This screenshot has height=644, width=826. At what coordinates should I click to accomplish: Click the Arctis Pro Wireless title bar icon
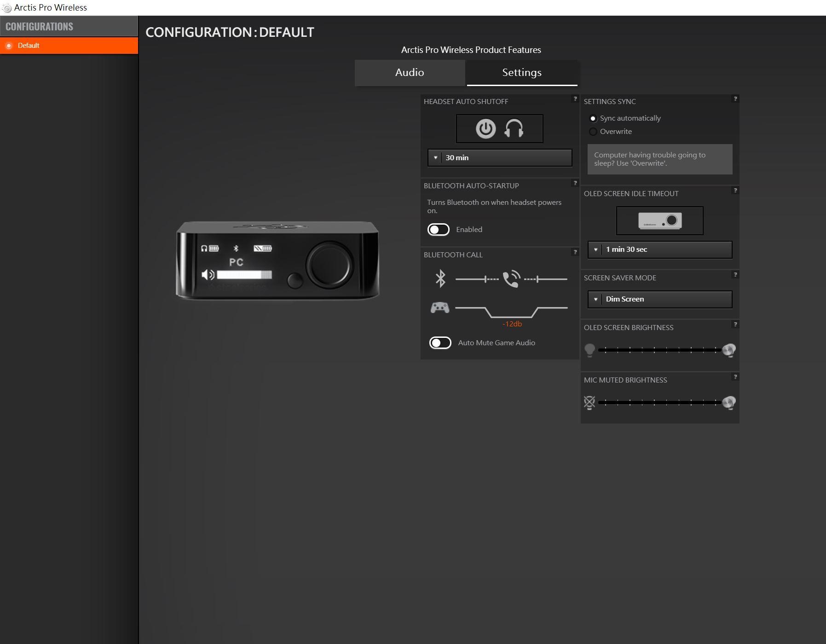click(7, 8)
